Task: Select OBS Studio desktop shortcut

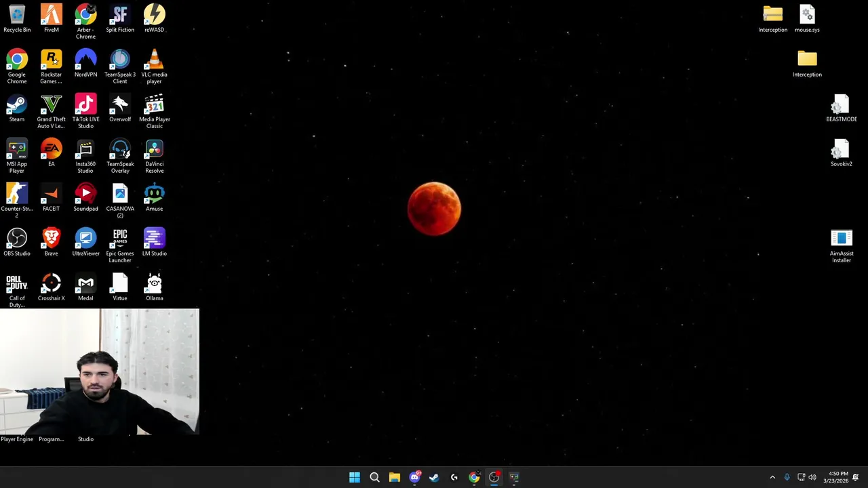Action: click(17, 242)
